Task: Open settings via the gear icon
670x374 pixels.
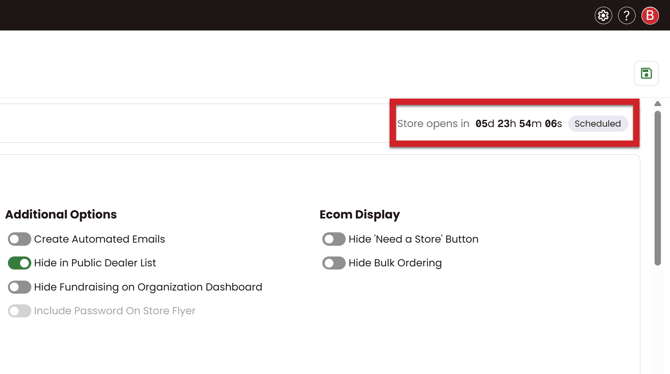Action: coord(603,16)
